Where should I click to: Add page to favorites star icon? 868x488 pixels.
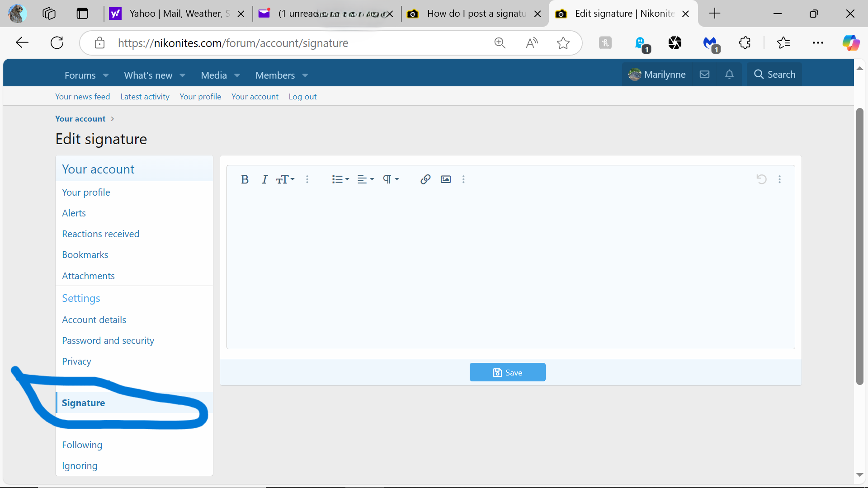pyautogui.click(x=563, y=43)
